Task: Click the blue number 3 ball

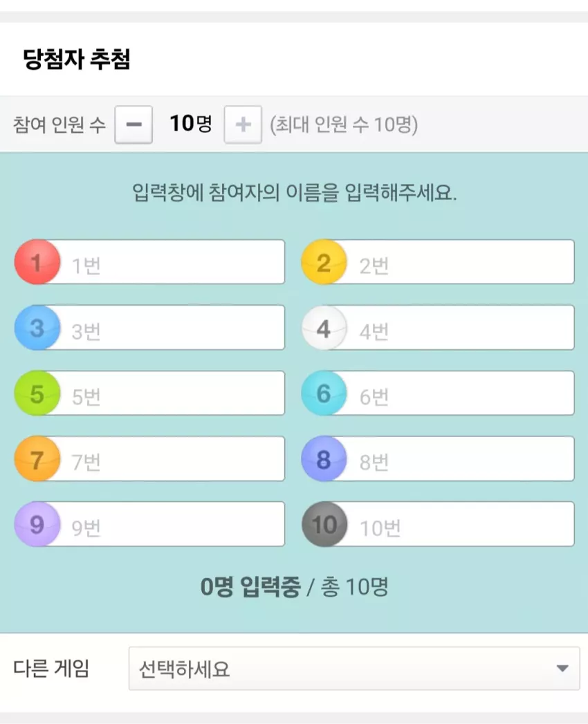Action: [x=37, y=327]
